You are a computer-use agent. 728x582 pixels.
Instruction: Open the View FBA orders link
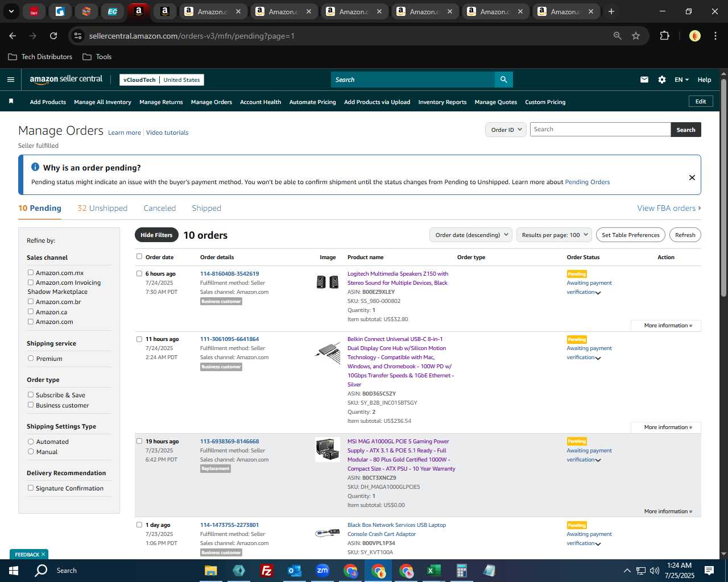[x=669, y=208]
